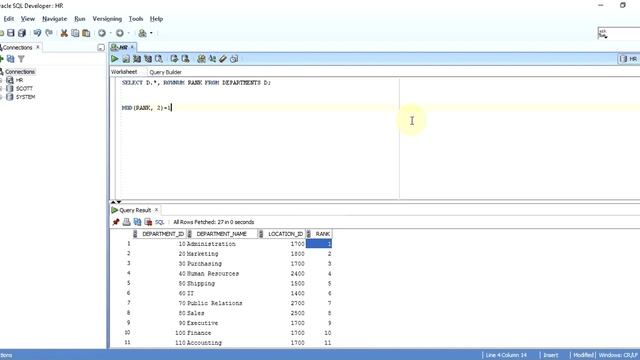Click the Unshared SQL Worksheet icon
The width and height of the screenshot is (640, 360).
coord(201,59)
